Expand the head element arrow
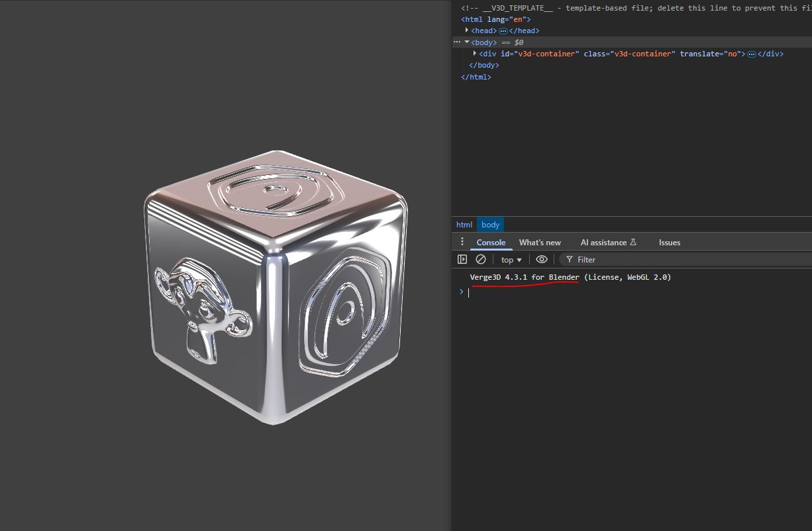This screenshot has height=531, width=812. tap(467, 30)
